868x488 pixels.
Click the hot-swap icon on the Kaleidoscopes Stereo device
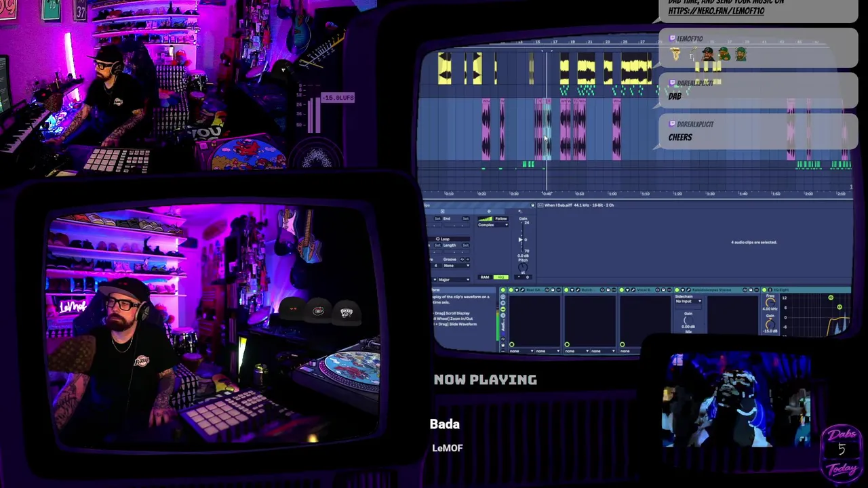[x=745, y=290]
